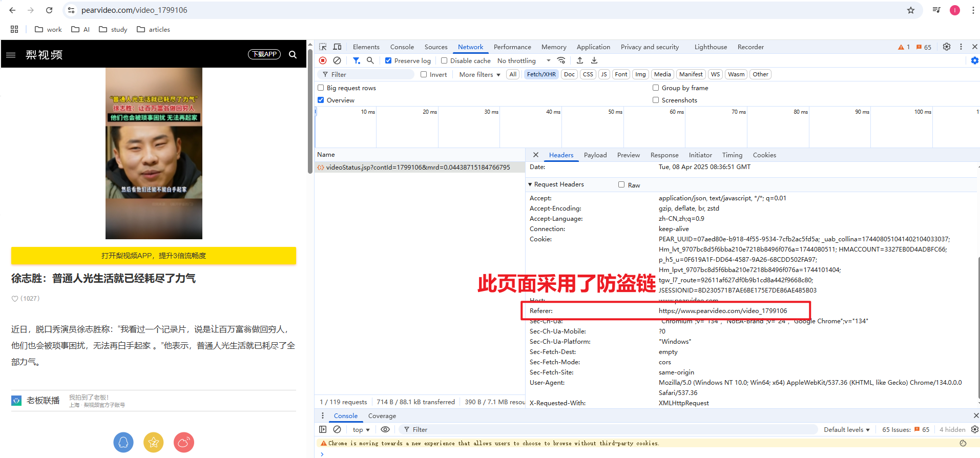Open the 老板联播 author link
This screenshot has height=458, width=980.
click(43, 400)
